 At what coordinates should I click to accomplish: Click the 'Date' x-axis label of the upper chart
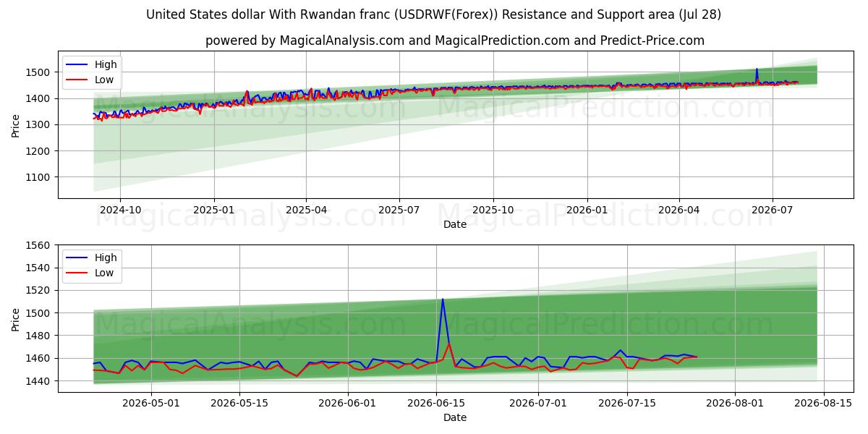pos(455,224)
